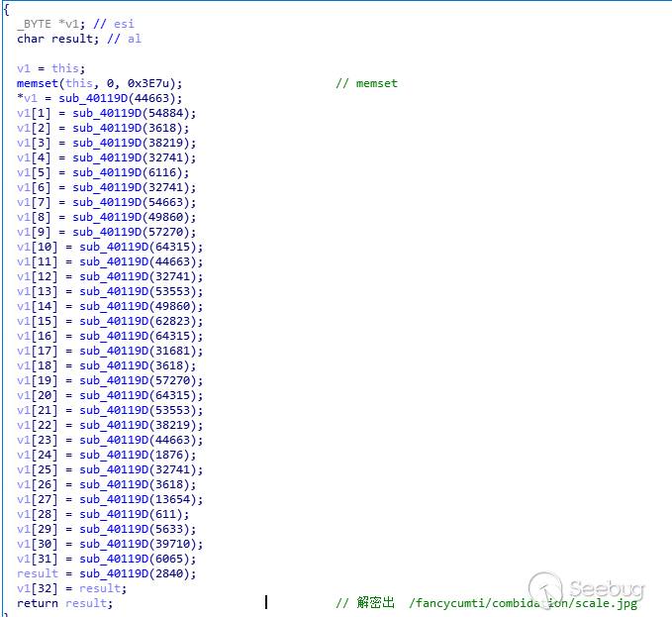Click the v1[9] assignment line
The image size is (672, 617).
click(106, 232)
